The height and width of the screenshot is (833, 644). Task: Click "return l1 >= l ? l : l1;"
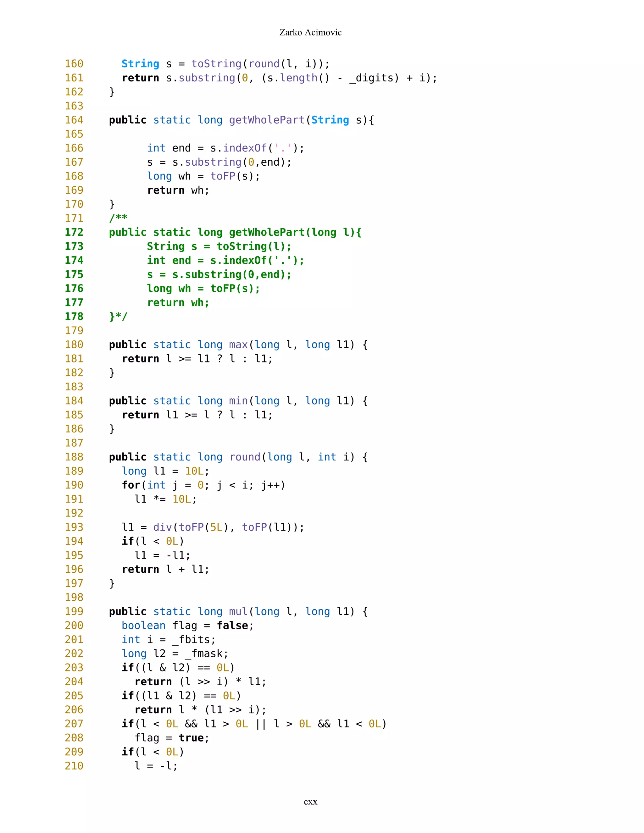click(197, 415)
